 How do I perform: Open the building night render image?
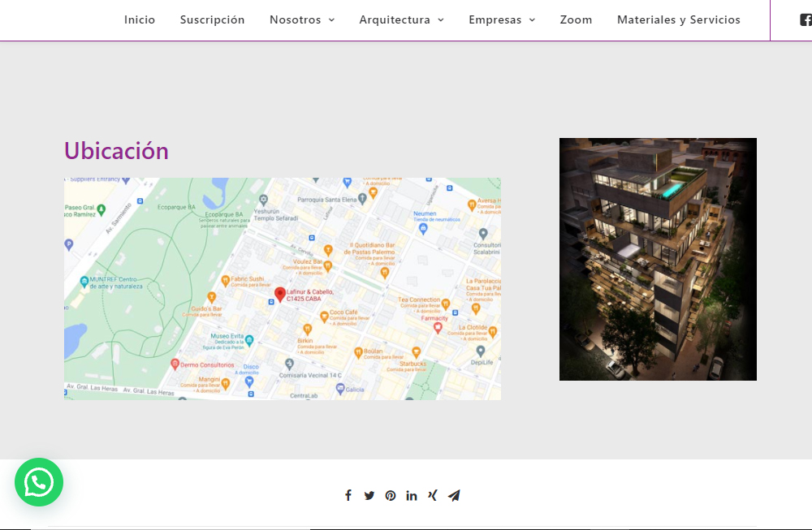tap(658, 259)
